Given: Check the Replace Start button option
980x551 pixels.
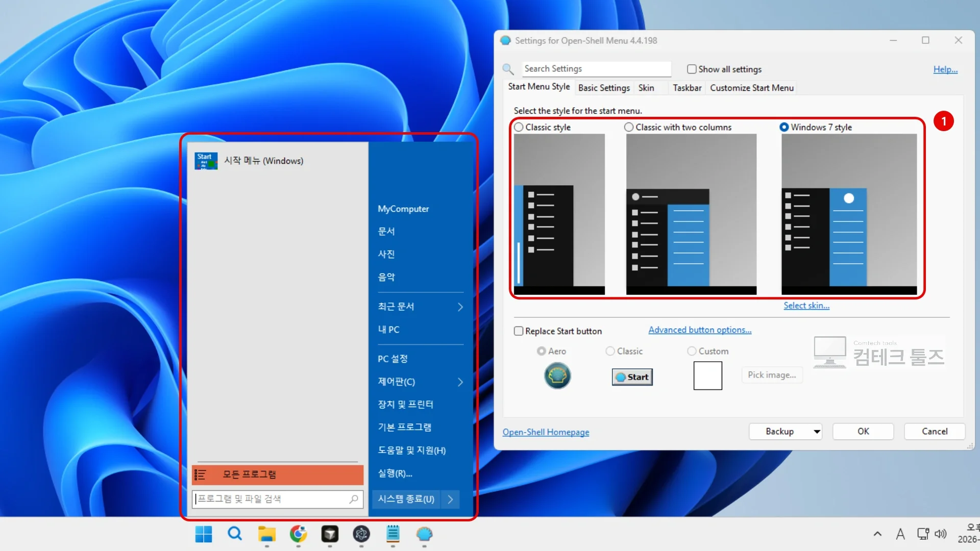Looking at the screenshot, I should coord(519,331).
